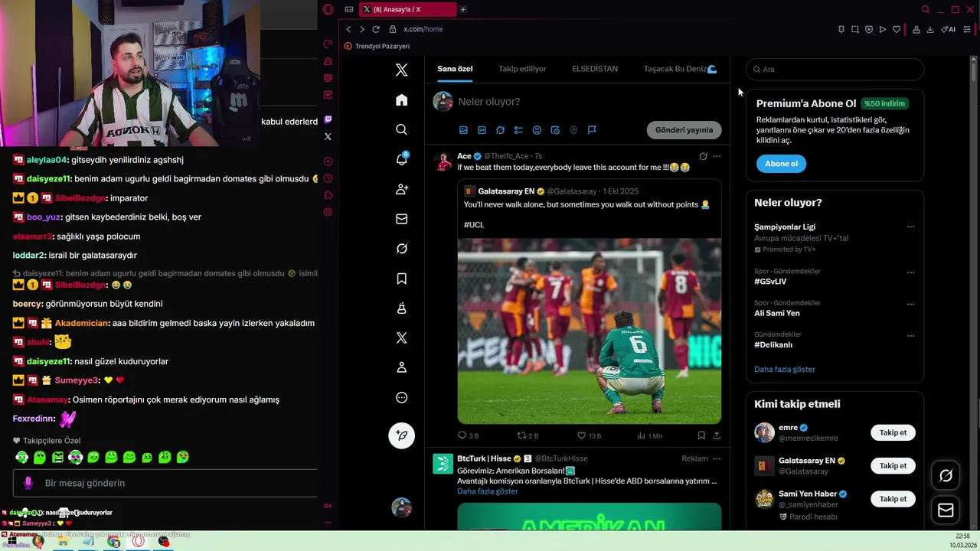Open Opera easy setup menu
Image resolution: width=980 pixels, height=551 pixels.
[967, 29]
